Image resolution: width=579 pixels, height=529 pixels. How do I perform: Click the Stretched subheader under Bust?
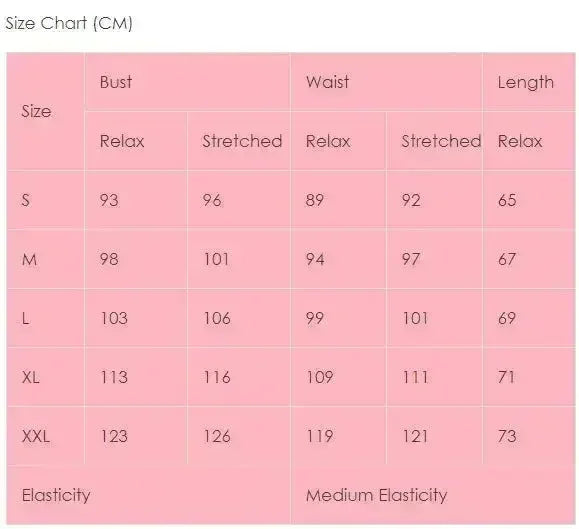coord(242,141)
